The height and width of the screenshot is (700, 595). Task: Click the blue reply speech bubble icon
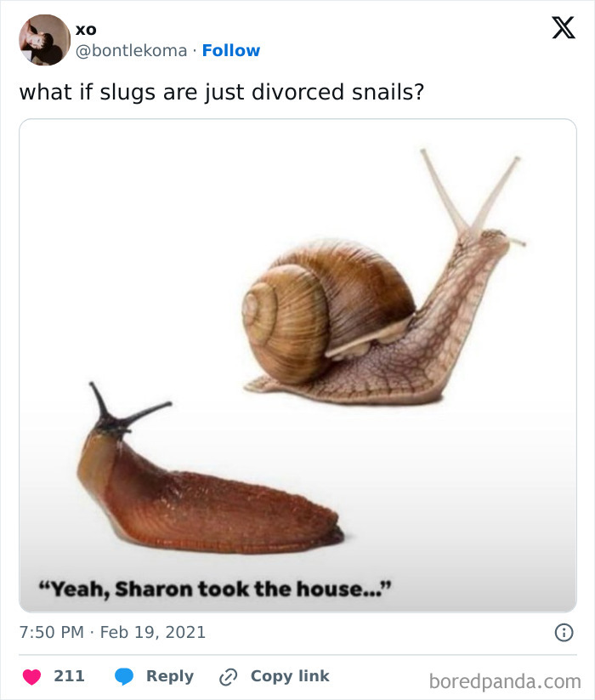tap(124, 676)
